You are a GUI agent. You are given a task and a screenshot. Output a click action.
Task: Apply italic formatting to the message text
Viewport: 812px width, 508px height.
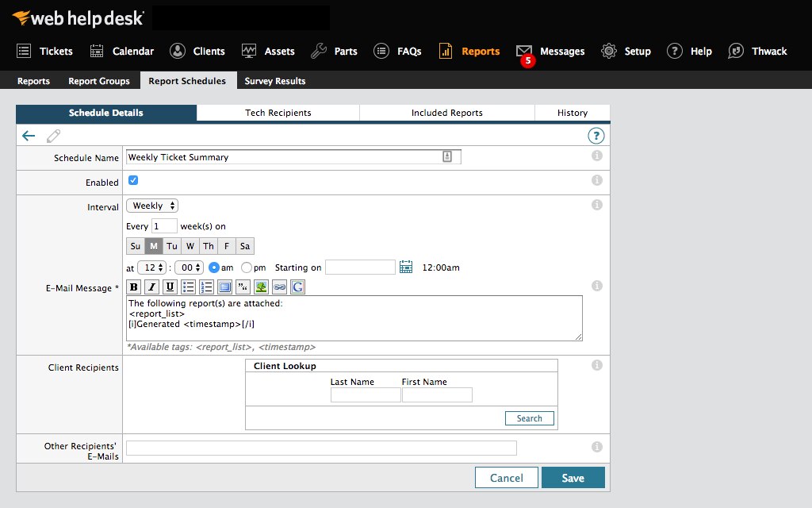pos(151,287)
